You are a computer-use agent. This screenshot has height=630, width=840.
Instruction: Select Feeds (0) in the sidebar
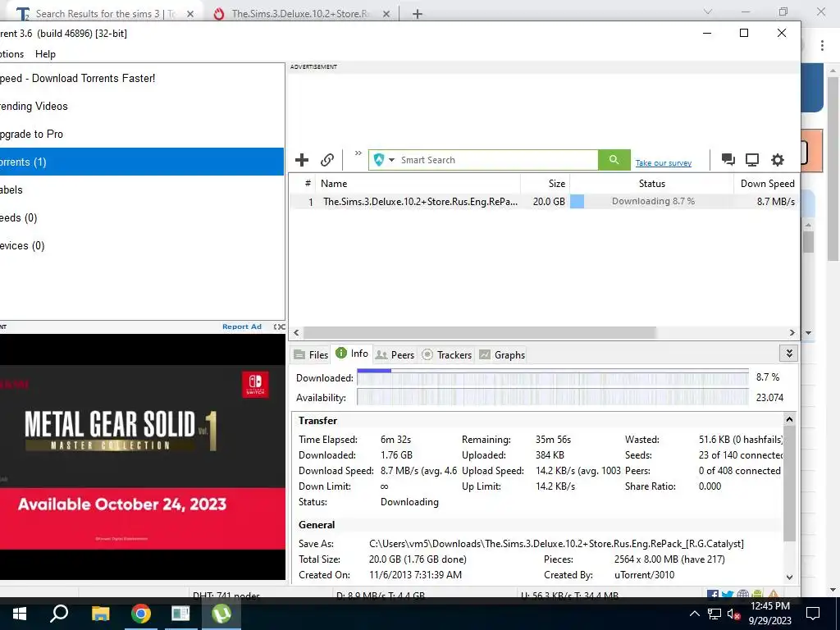click(x=141, y=217)
